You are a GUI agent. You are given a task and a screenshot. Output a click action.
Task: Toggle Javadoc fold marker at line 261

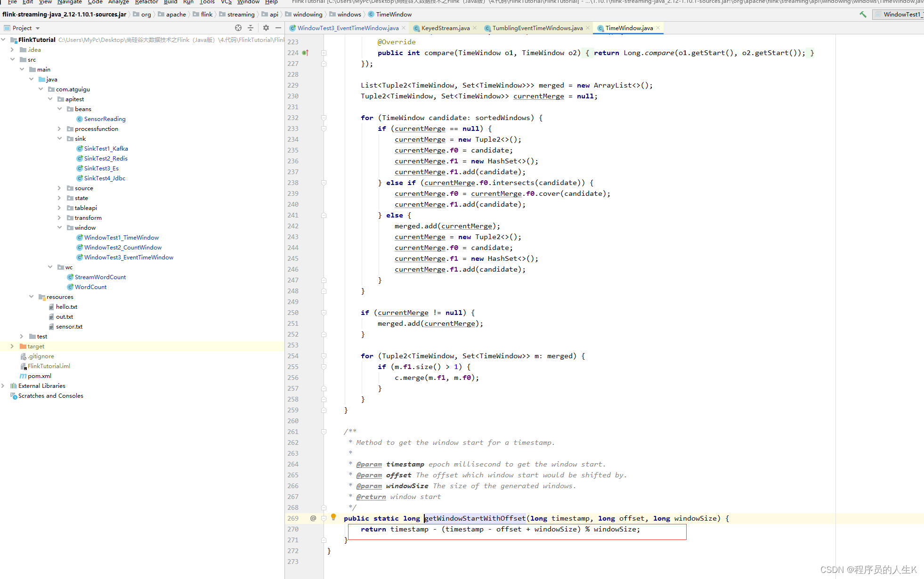(324, 432)
